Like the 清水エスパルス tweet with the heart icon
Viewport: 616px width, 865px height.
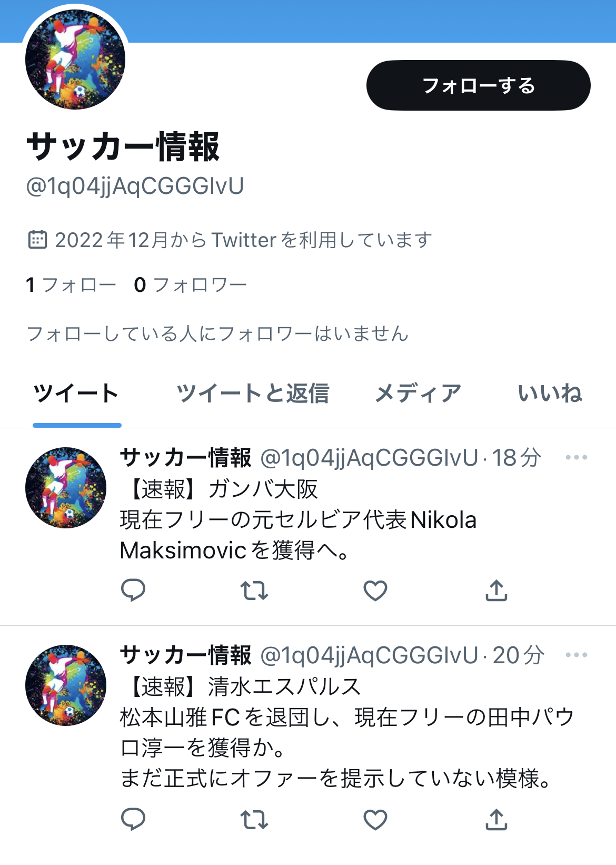[x=375, y=819]
